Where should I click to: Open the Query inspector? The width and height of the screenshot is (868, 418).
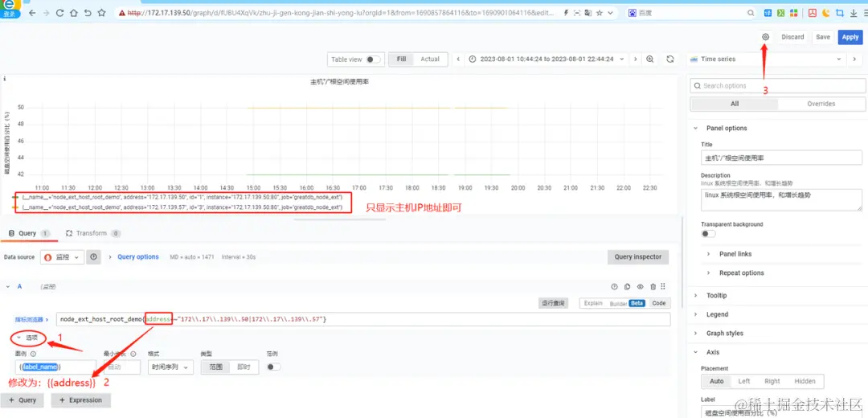[637, 257]
